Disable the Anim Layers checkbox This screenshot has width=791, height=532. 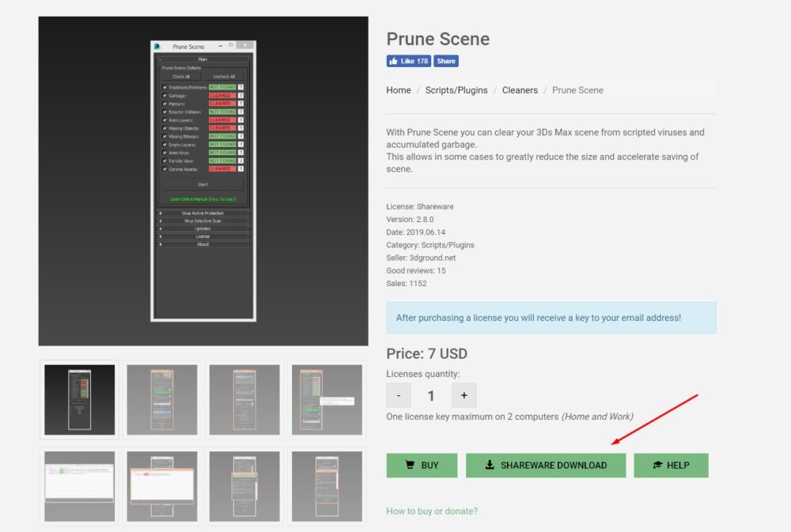pos(165,119)
